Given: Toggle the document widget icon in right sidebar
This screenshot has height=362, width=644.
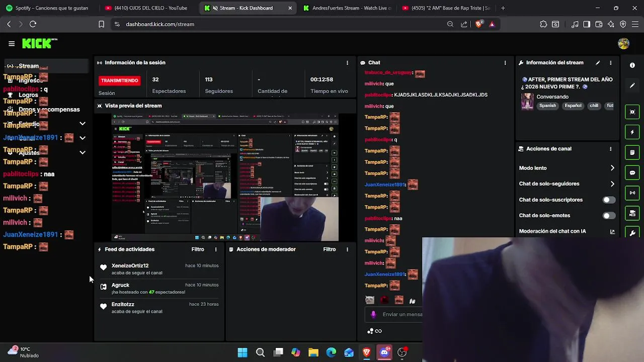Looking at the screenshot, I should tap(632, 152).
